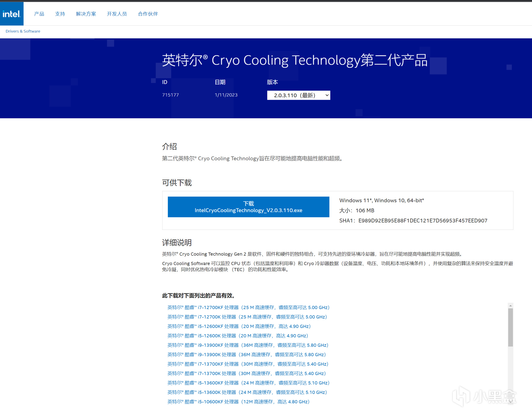Open the 合作伙伴 menu

tap(148, 14)
